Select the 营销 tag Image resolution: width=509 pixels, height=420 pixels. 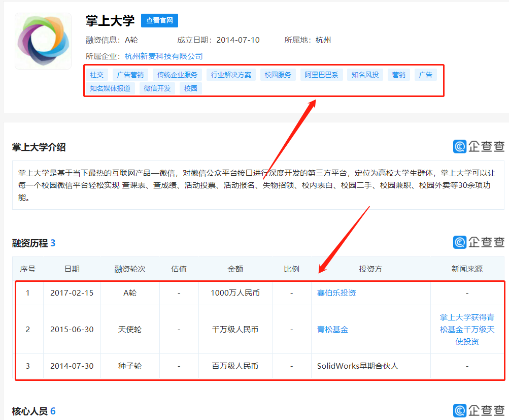click(x=399, y=75)
